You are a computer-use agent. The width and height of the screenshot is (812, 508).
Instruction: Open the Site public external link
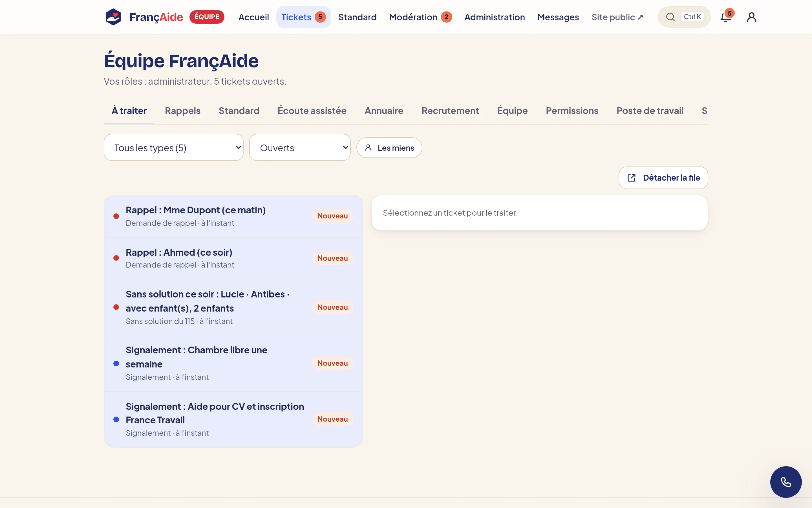617,17
